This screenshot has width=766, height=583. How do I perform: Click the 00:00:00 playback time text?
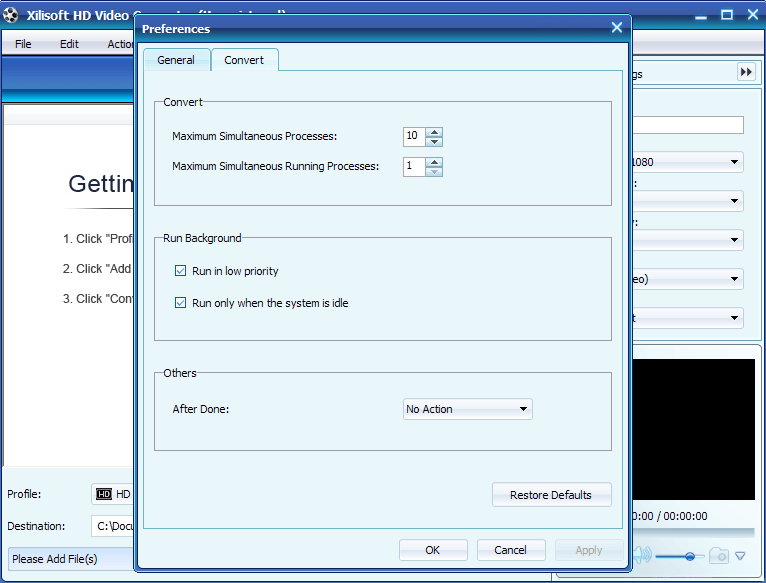click(x=685, y=516)
